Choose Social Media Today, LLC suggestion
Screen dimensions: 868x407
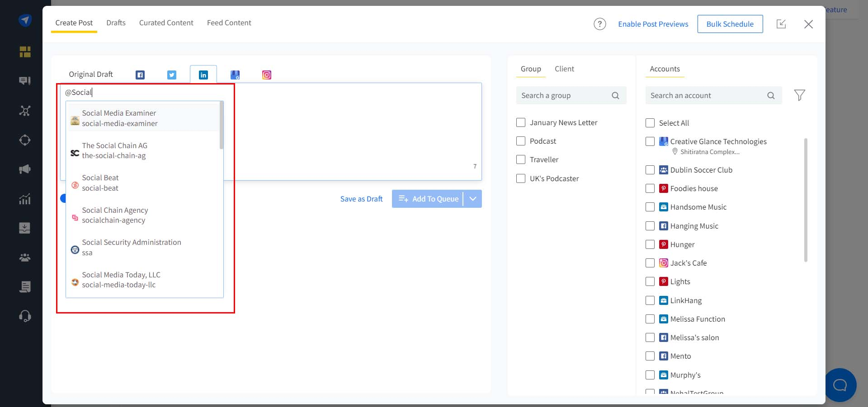pyautogui.click(x=143, y=280)
